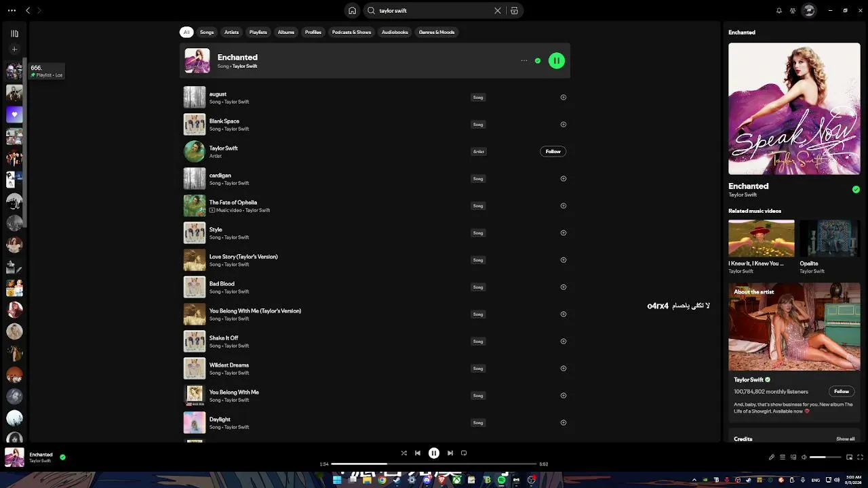
Task: Add cardigan to Liked Songs
Action: [x=564, y=179]
